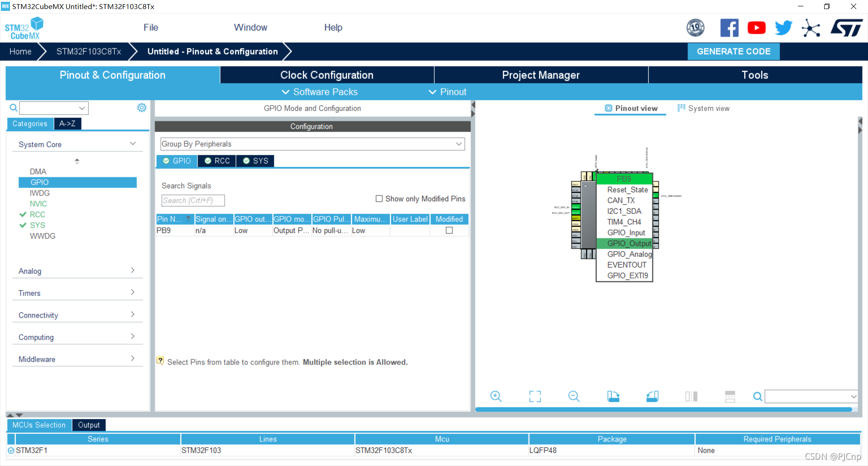
Task: Collapse the configuration panel splitter arrows
Action: click(x=473, y=109)
